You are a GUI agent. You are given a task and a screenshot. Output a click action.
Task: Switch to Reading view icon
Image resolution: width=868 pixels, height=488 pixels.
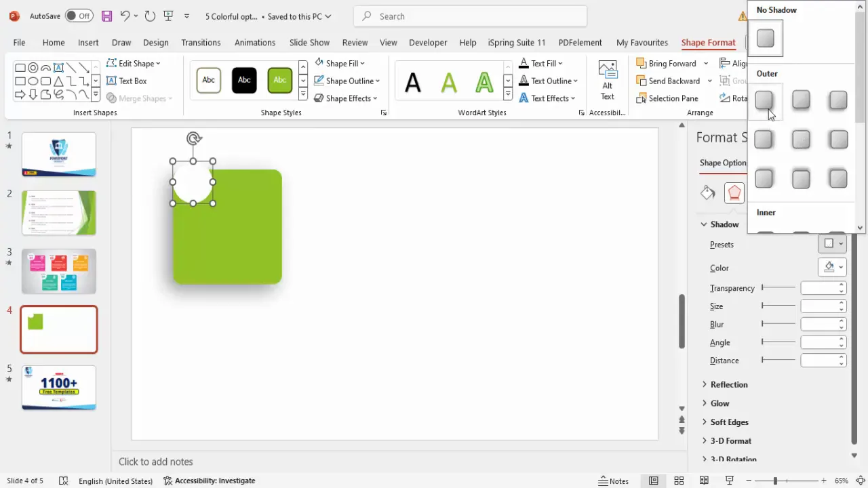pos(704,481)
